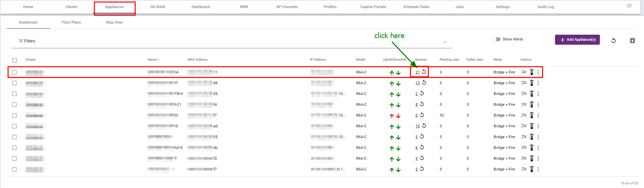The width and height of the screenshot is (644, 188).
Task: Open the Floor Plans sub-tab
Action: tap(71, 22)
